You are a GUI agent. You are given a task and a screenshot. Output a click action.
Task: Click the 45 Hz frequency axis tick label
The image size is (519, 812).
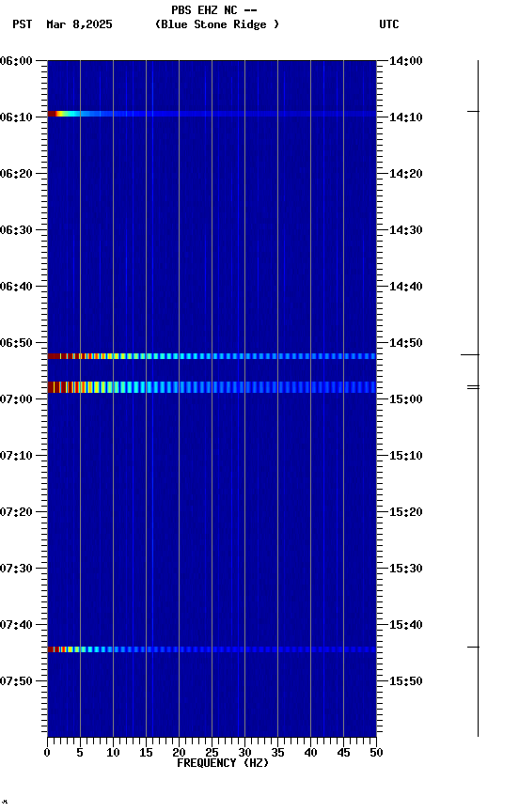[343, 753]
